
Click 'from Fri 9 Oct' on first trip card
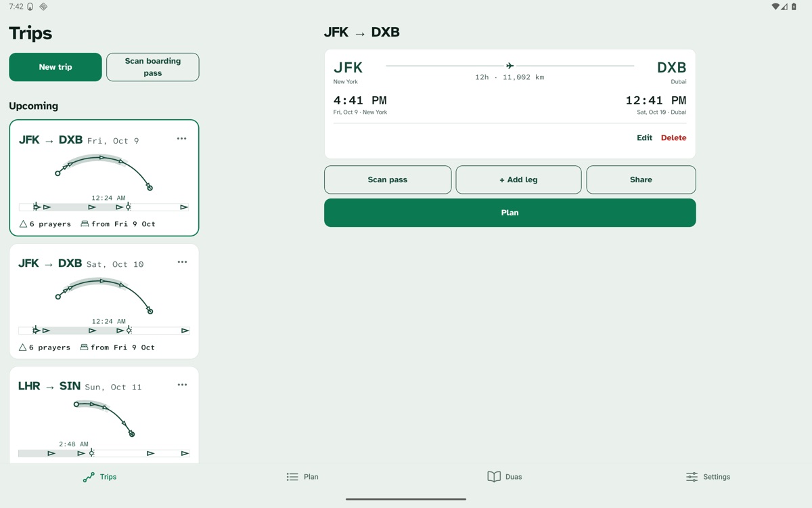point(123,224)
